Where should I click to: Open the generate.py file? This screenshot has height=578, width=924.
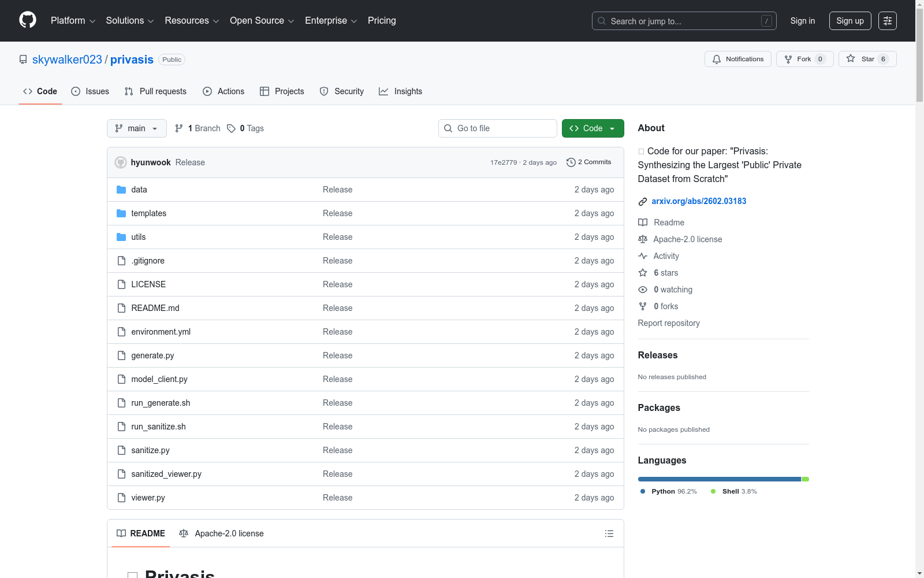[152, 355]
